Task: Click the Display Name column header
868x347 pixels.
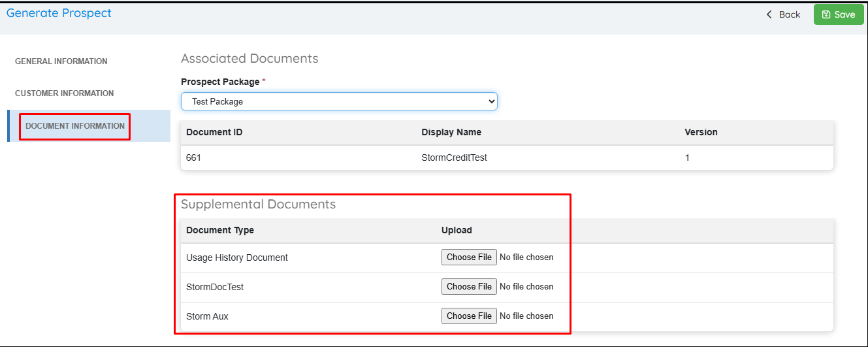Action: tap(451, 132)
